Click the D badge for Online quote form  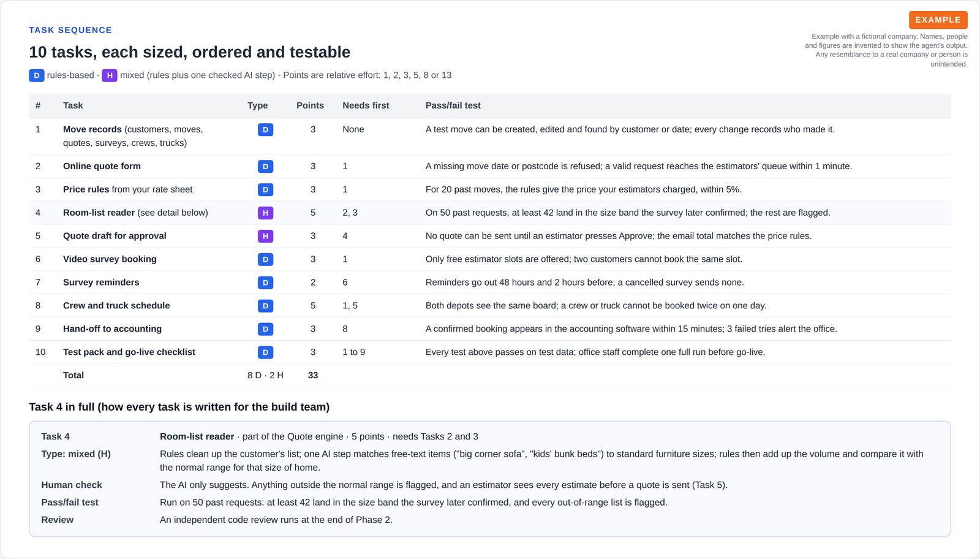click(265, 167)
